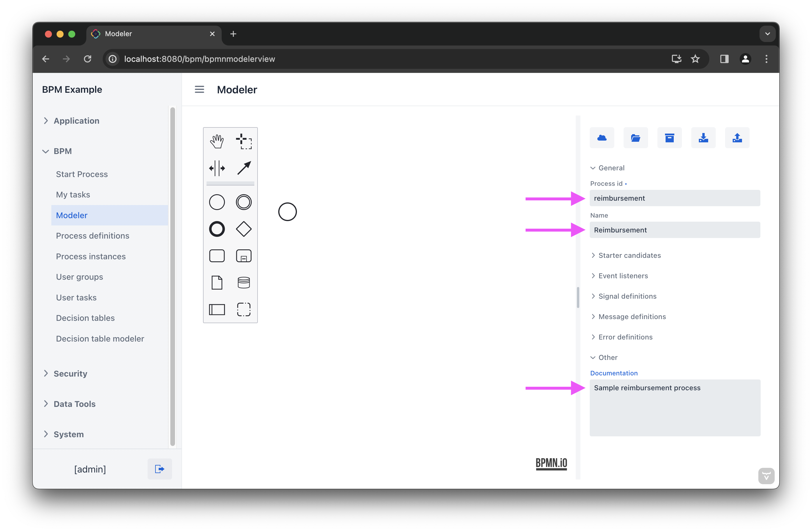Collapse the General properties group

tap(611, 168)
